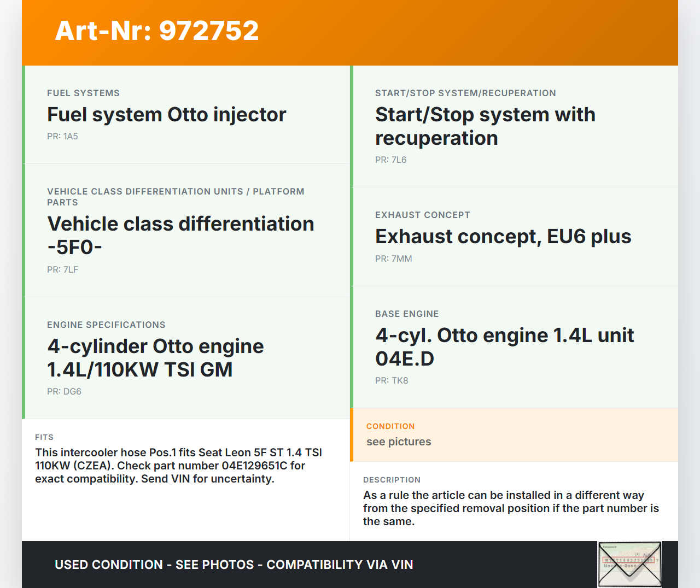Screen dimensions: 700x588
Task: Click the 'see pictures' condition text
Action: coord(399,442)
